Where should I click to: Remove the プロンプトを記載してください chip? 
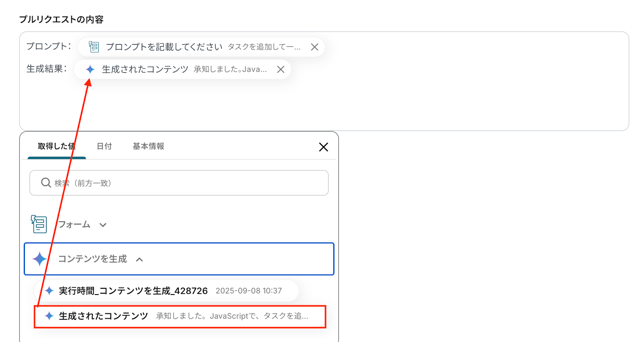314,47
